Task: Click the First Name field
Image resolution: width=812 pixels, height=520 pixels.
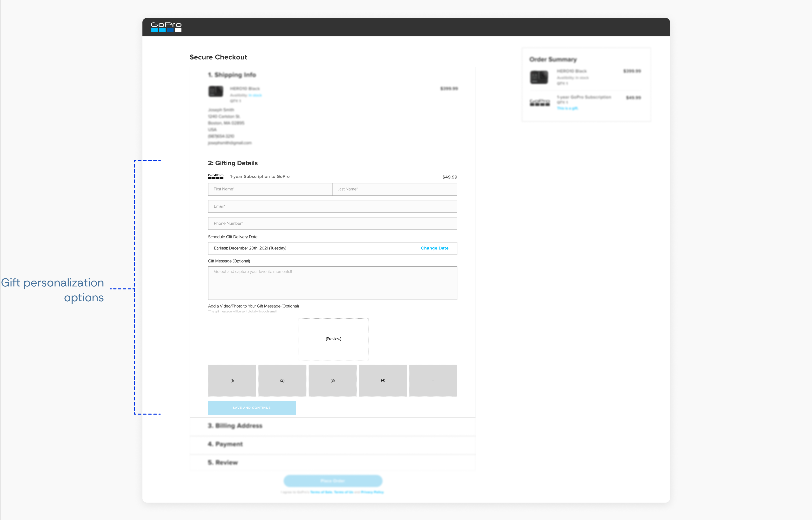Action: tap(270, 189)
